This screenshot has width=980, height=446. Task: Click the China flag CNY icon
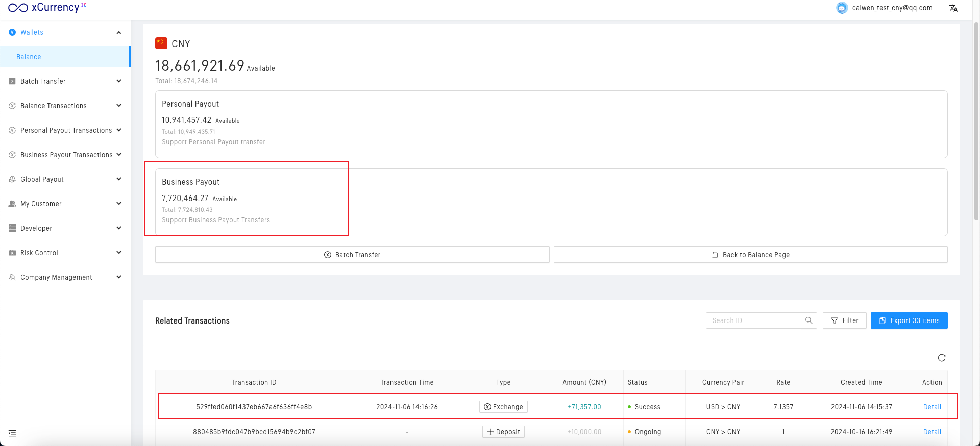point(161,43)
